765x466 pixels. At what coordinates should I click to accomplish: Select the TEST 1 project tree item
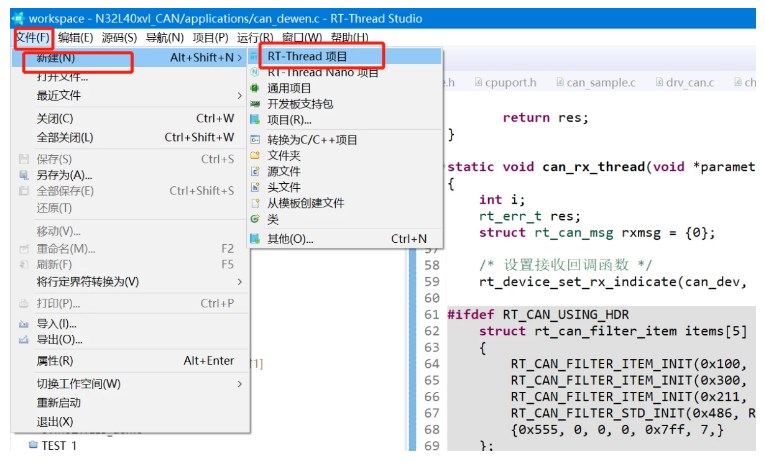point(59,446)
